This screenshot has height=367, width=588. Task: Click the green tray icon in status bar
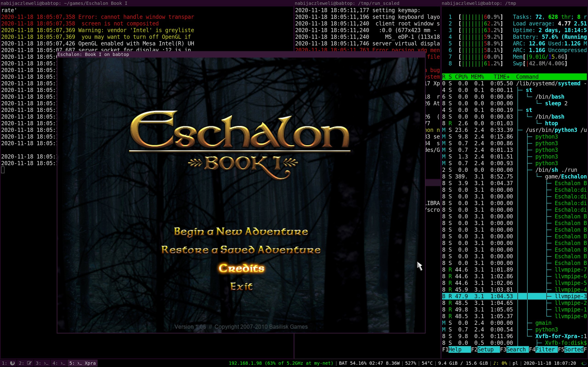[584, 363]
